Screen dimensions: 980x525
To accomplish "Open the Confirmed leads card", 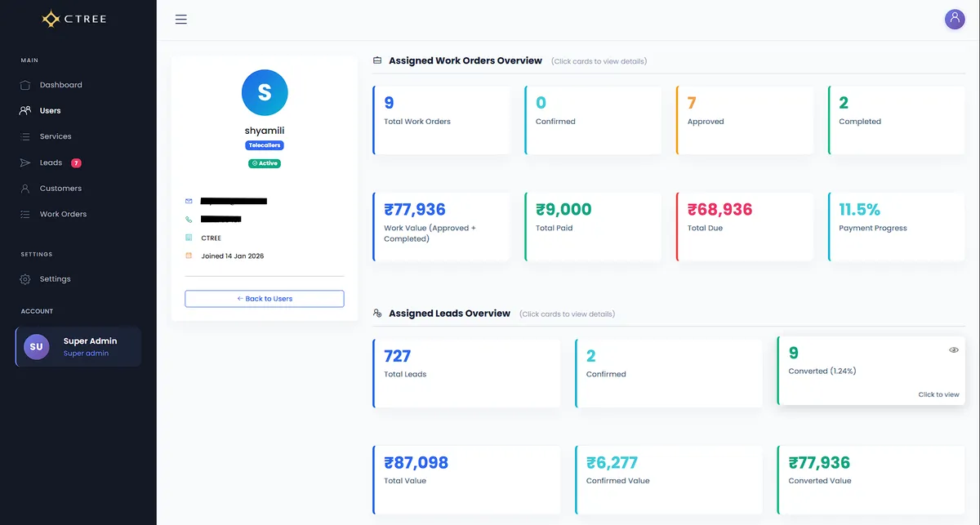I will 669,373.
